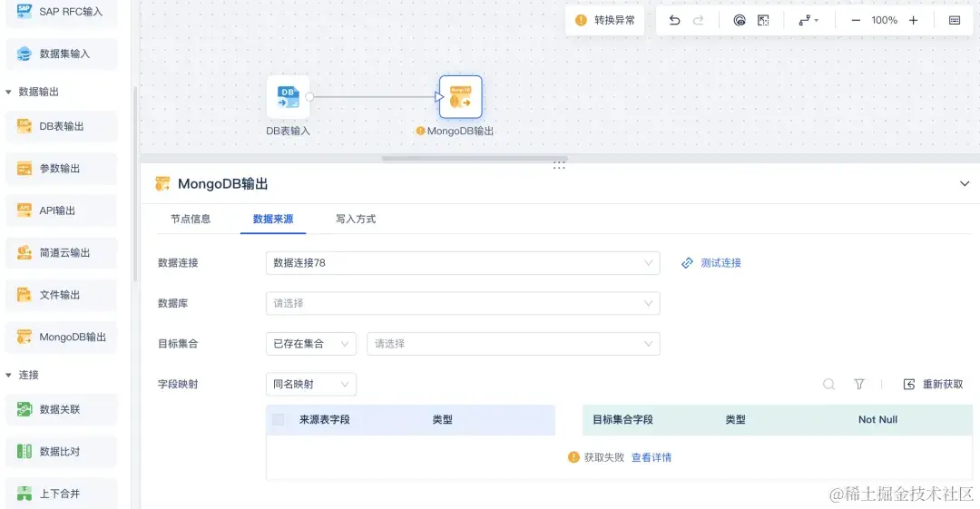This screenshot has width=980, height=509.
Task: Click the search icon above field mapping
Action: pyautogui.click(x=828, y=384)
